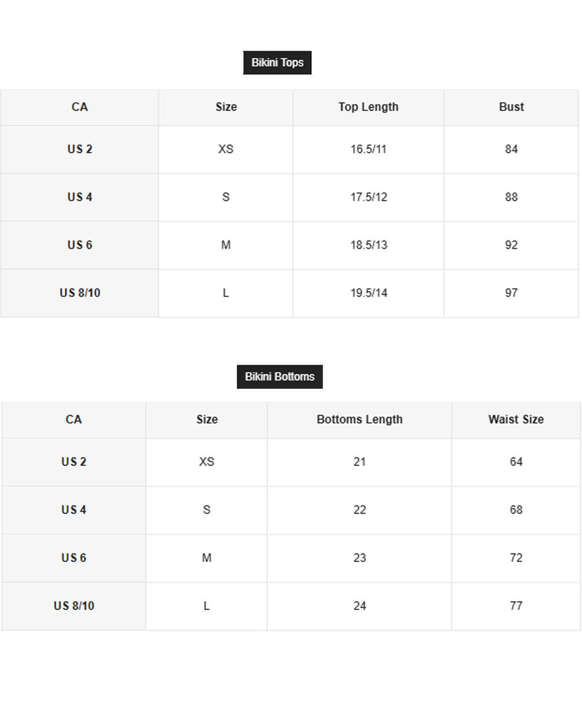Viewport: 582px width, 728px height.
Task: Click the Bikini Bottoms label
Action: tap(279, 377)
